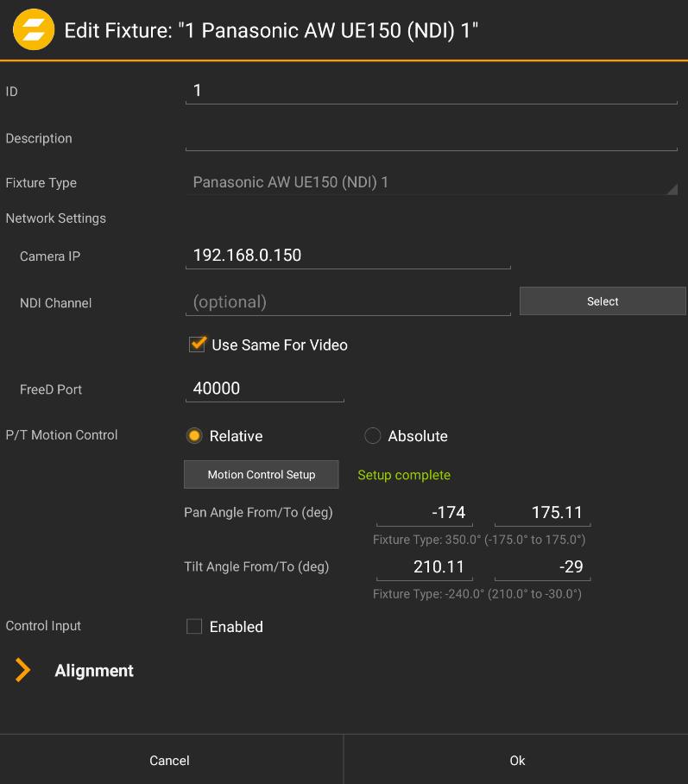Select the Pan Angle From value -174
The width and height of the screenshot is (688, 784).
(424, 512)
